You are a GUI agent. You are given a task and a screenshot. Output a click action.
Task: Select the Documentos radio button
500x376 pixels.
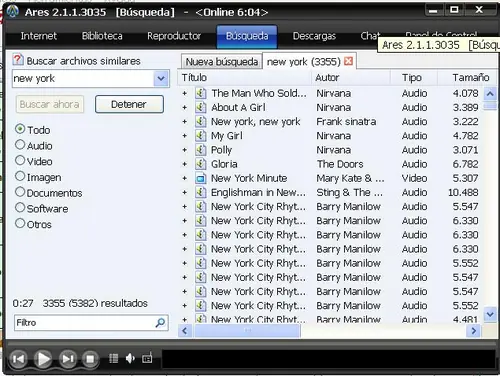pos(20,192)
